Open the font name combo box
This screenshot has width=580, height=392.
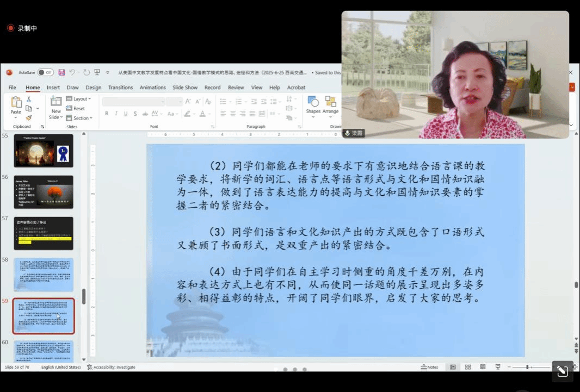pos(133,101)
